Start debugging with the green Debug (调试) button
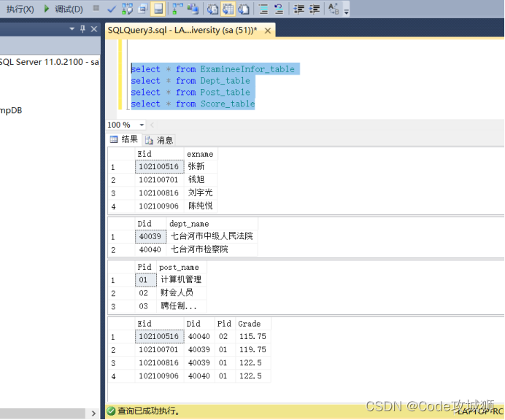The width and height of the screenshot is (505, 420). (x=63, y=9)
